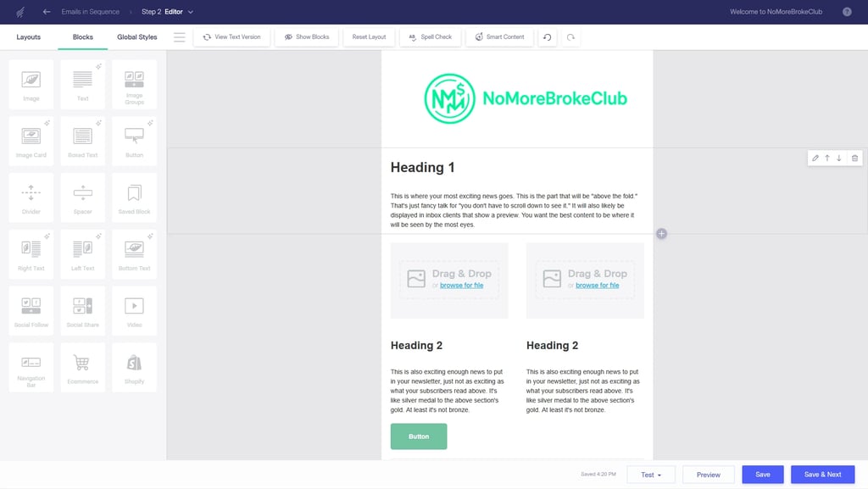This screenshot has width=868, height=489.
Task: Switch to the Layouts tab
Action: pyautogui.click(x=28, y=37)
